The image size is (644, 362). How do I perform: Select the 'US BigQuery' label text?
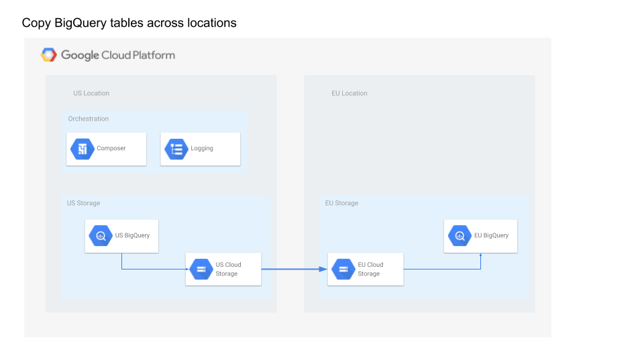(132, 235)
